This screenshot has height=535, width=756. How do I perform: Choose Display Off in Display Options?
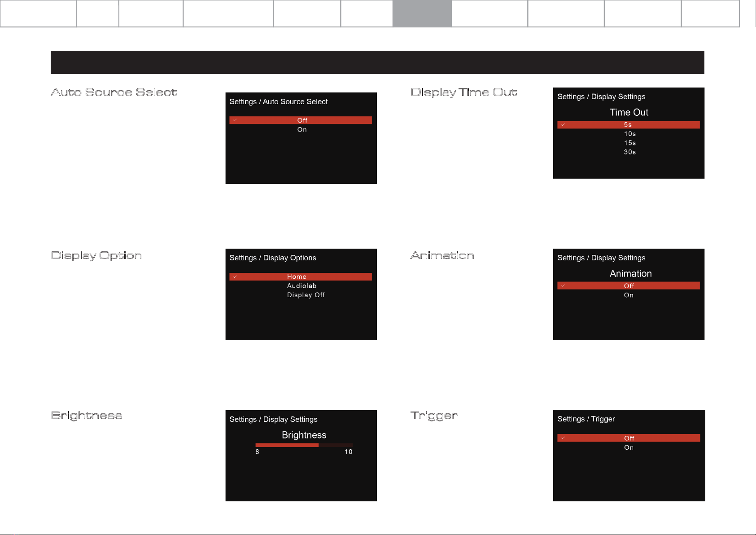[x=306, y=295]
